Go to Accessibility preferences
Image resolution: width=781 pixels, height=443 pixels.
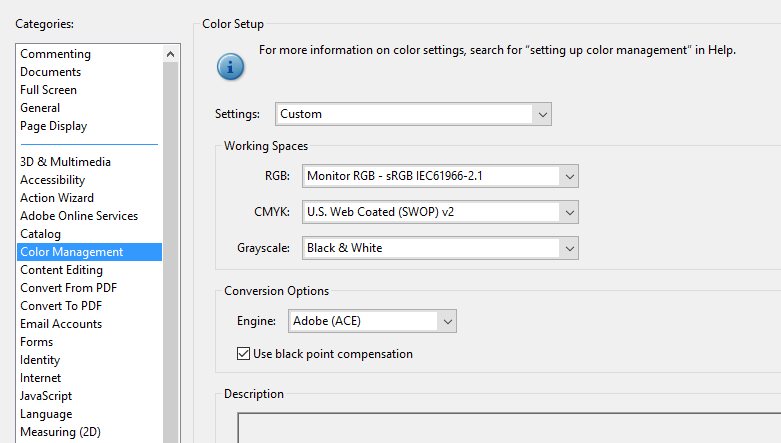(x=52, y=180)
